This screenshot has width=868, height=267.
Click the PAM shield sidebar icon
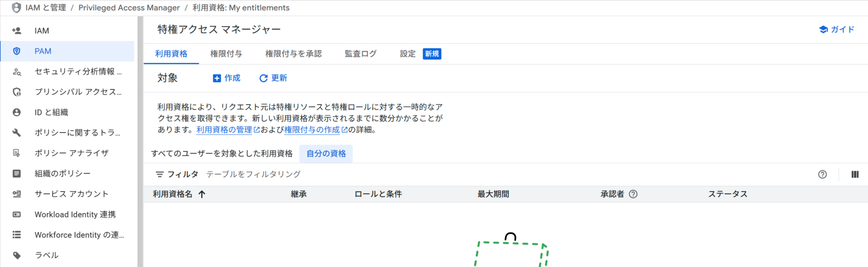tap(17, 51)
